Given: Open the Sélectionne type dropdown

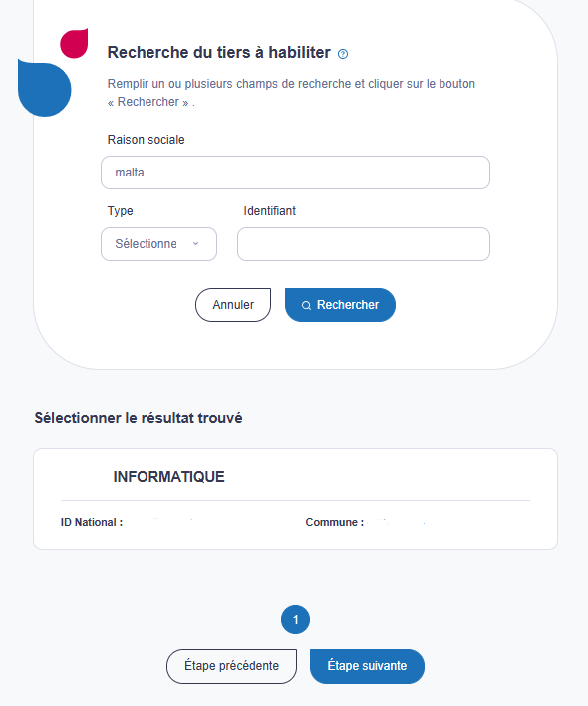Looking at the screenshot, I should coord(158,244).
